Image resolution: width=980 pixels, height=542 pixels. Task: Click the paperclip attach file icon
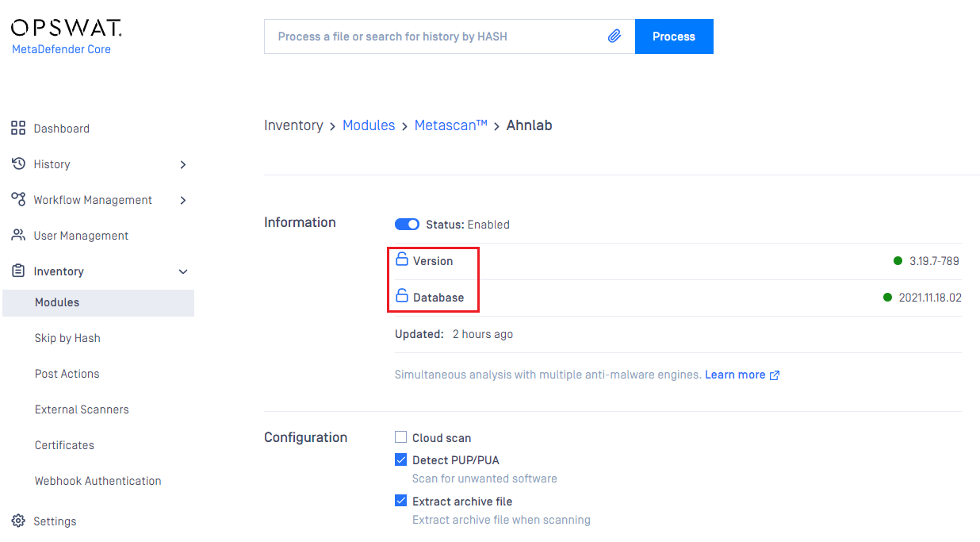614,37
